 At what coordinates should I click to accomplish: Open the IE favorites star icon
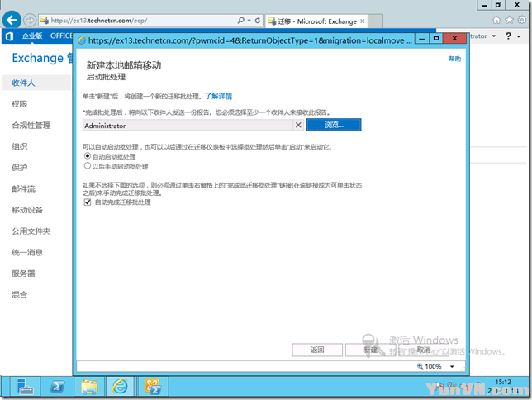[509, 21]
